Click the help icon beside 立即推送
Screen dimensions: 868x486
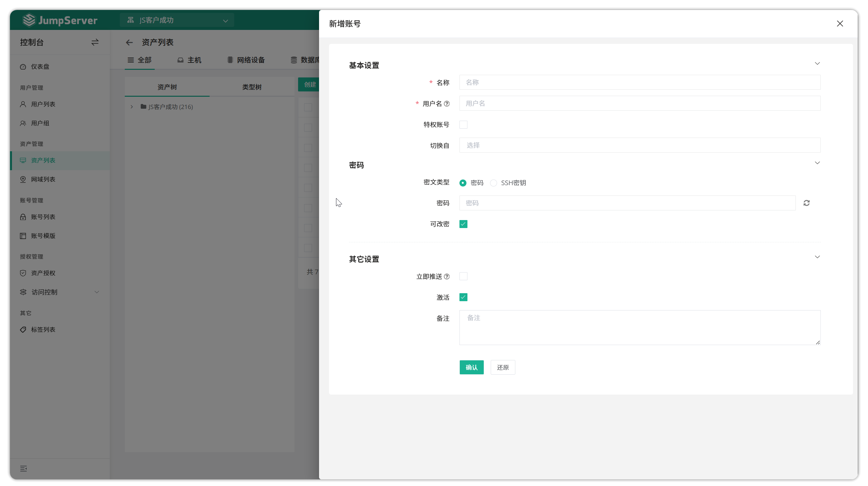coord(447,277)
